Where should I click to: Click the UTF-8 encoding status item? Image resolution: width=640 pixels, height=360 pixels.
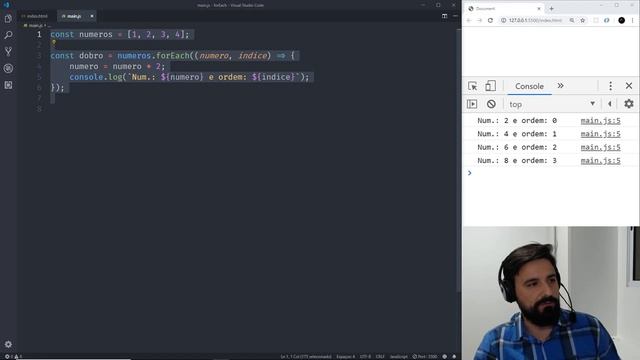pyautogui.click(x=365, y=356)
